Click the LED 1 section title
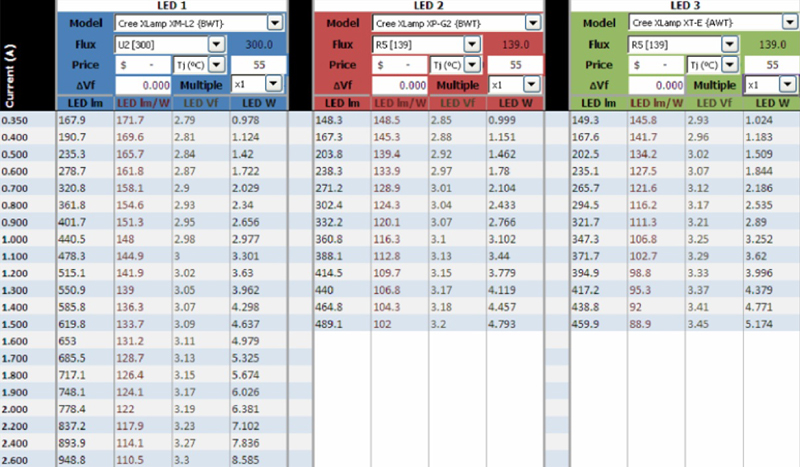Viewport: 800px width, 467px height. tap(172, 6)
